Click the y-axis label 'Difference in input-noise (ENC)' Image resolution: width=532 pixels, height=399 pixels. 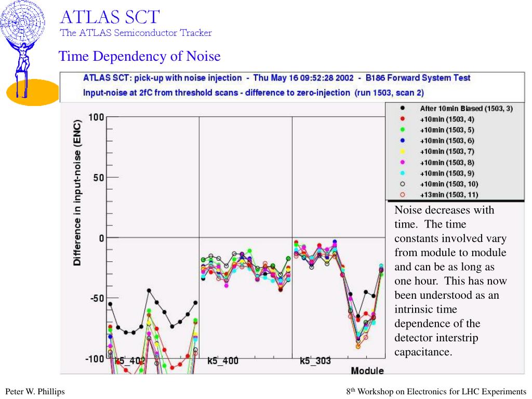pyautogui.click(x=77, y=192)
